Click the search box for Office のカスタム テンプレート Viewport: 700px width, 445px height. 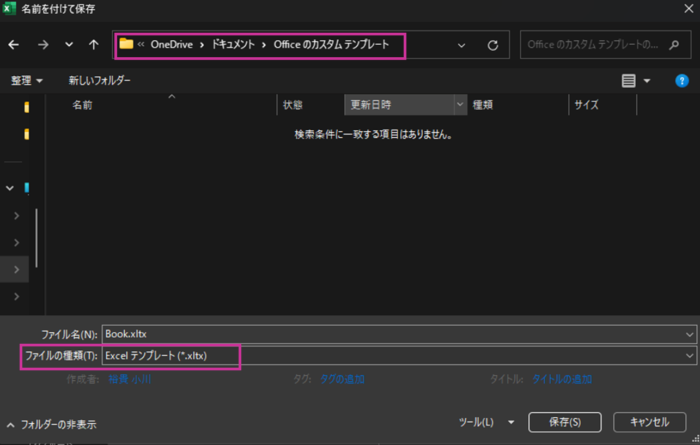[x=598, y=45]
